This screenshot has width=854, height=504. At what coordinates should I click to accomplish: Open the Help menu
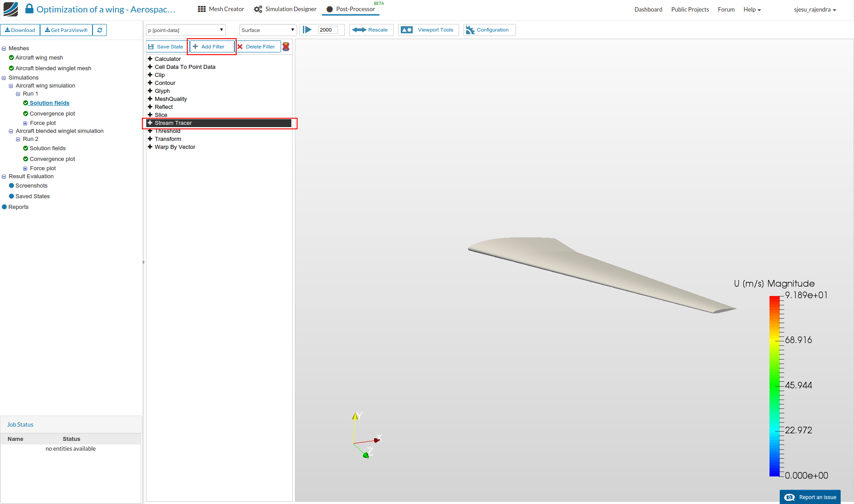[752, 9]
